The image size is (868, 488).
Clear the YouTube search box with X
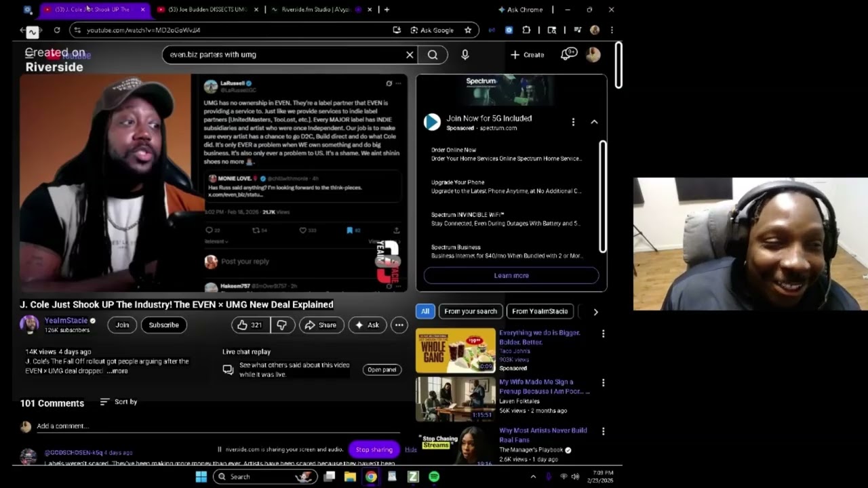click(410, 55)
